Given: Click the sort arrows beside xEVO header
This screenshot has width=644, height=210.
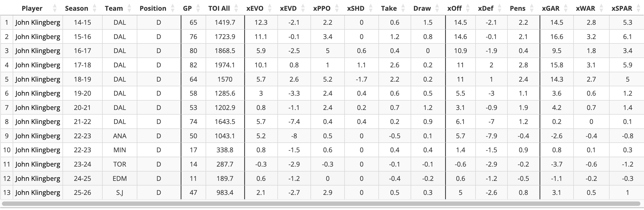Looking at the screenshot, I should pyautogui.click(x=270, y=8).
